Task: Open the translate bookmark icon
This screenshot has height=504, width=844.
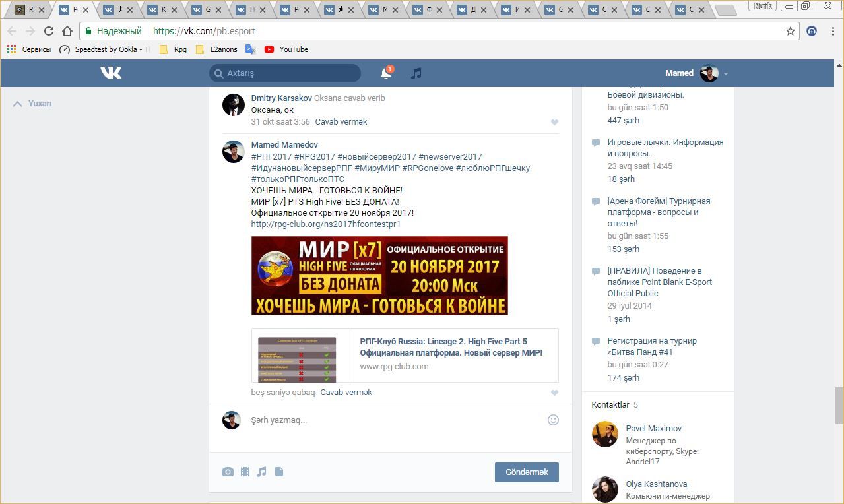Action: (250, 49)
